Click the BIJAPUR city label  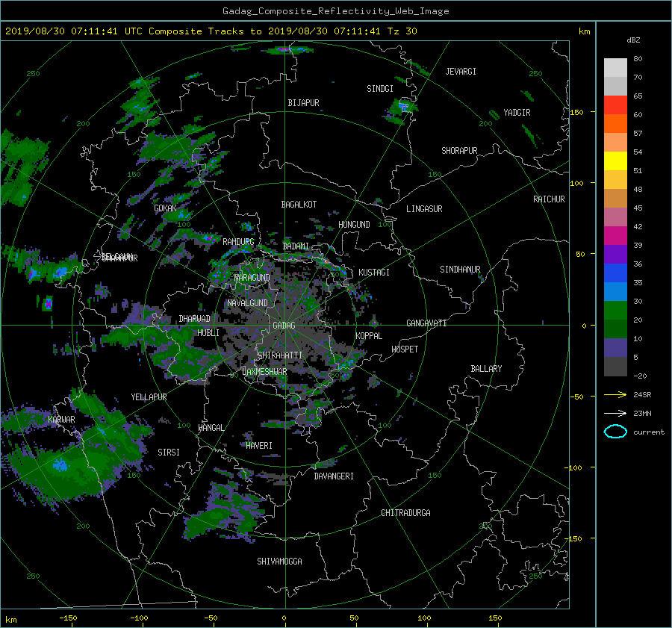pos(303,103)
